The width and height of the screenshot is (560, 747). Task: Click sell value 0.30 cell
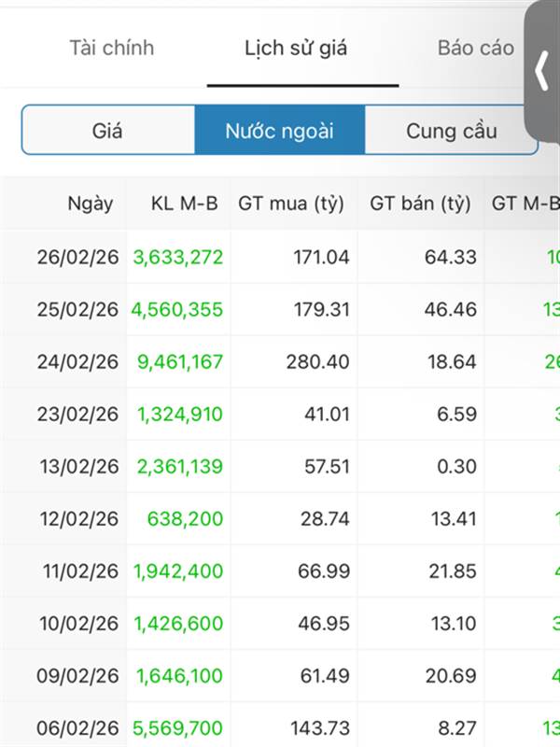pos(457,466)
